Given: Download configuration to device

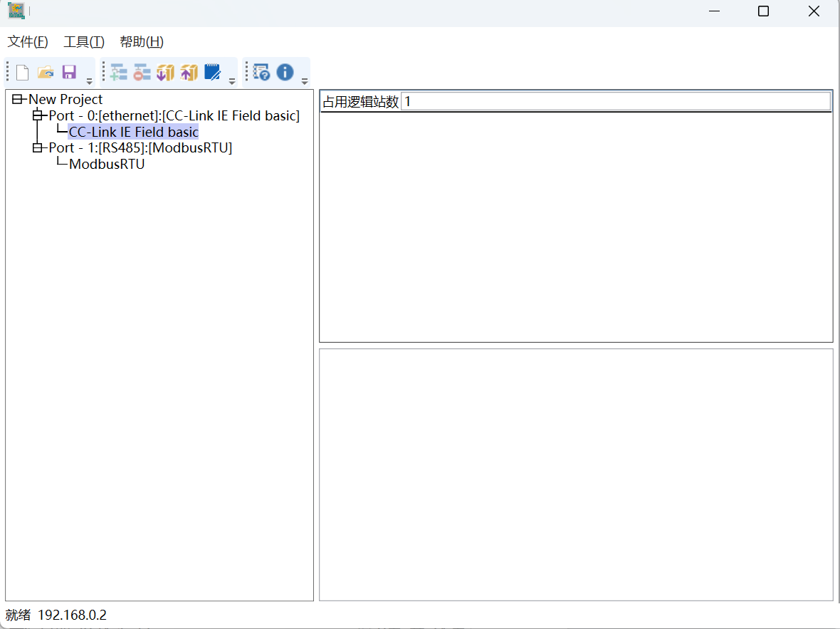Looking at the screenshot, I should 166,72.
